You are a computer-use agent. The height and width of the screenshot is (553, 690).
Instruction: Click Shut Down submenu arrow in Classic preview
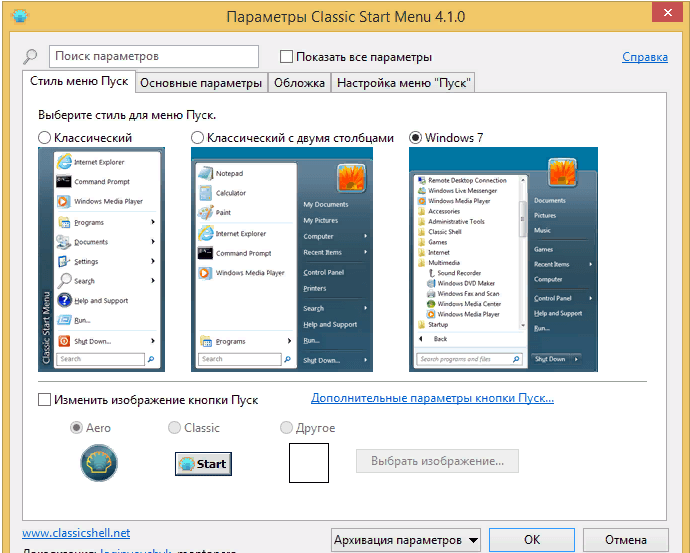click(153, 341)
